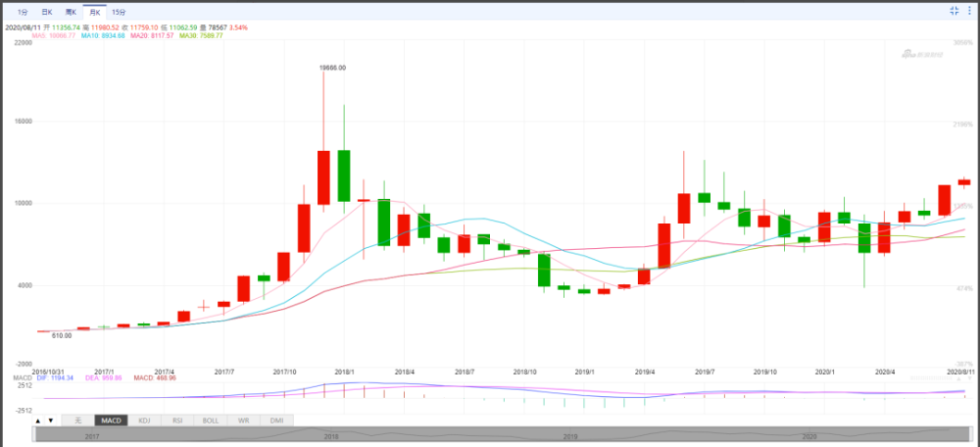The height and width of the screenshot is (447, 980).
Task: Click the up arrow beside indicator tabs
Action: pyautogui.click(x=38, y=420)
